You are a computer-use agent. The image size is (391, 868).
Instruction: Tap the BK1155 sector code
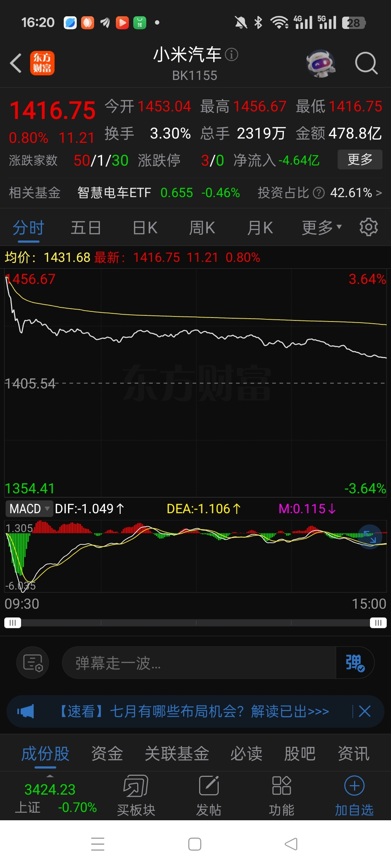click(195, 76)
